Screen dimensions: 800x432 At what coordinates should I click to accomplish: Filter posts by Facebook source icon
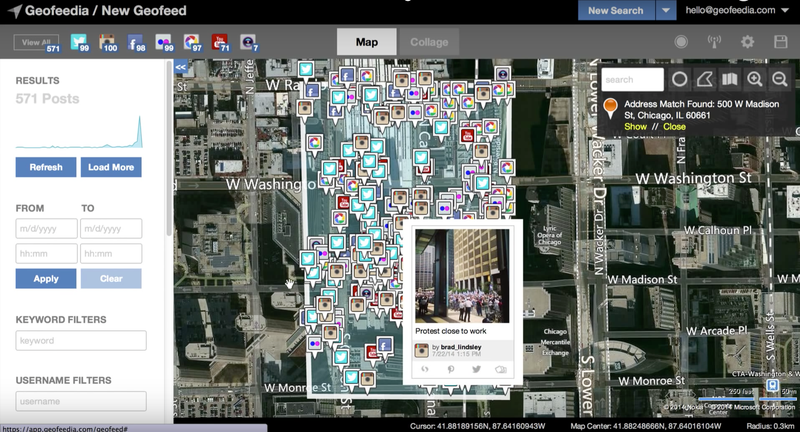tap(136, 42)
